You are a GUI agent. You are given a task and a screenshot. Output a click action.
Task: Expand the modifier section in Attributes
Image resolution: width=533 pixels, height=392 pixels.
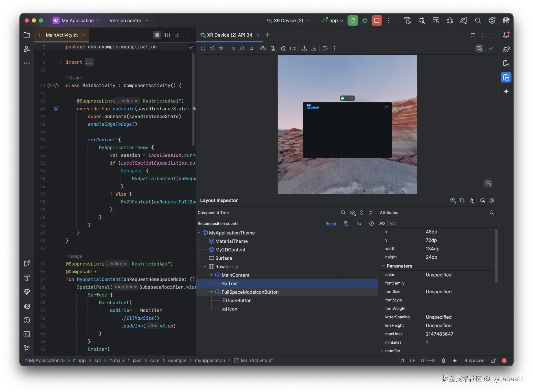click(x=382, y=351)
